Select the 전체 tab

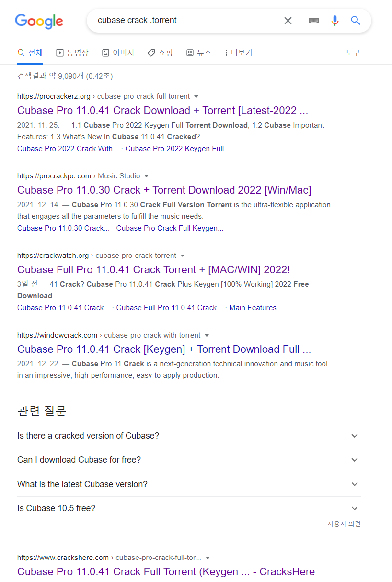(x=30, y=53)
